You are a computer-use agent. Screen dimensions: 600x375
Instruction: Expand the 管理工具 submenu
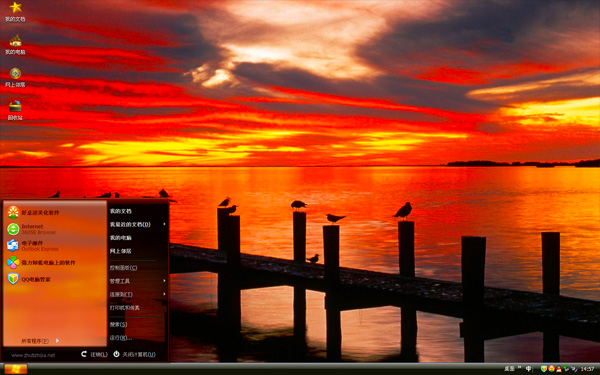click(x=138, y=281)
